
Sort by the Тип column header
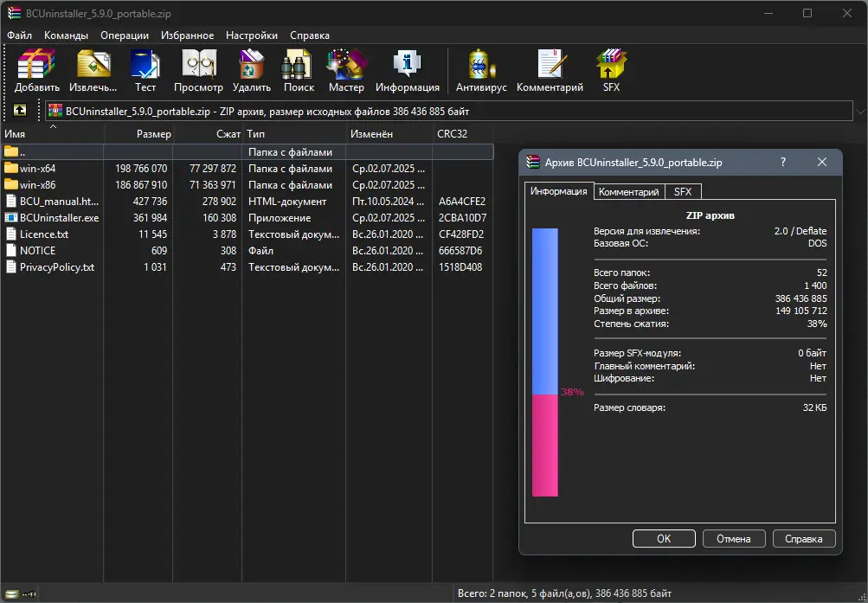click(294, 134)
